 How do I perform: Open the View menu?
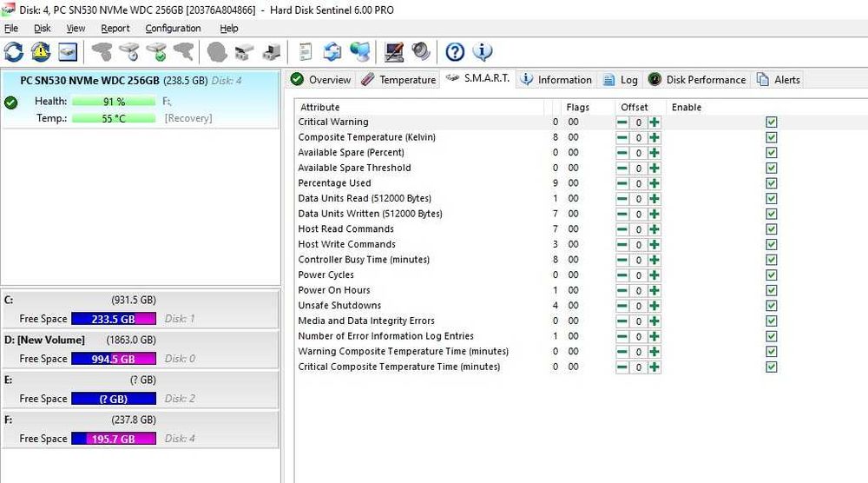click(x=76, y=29)
